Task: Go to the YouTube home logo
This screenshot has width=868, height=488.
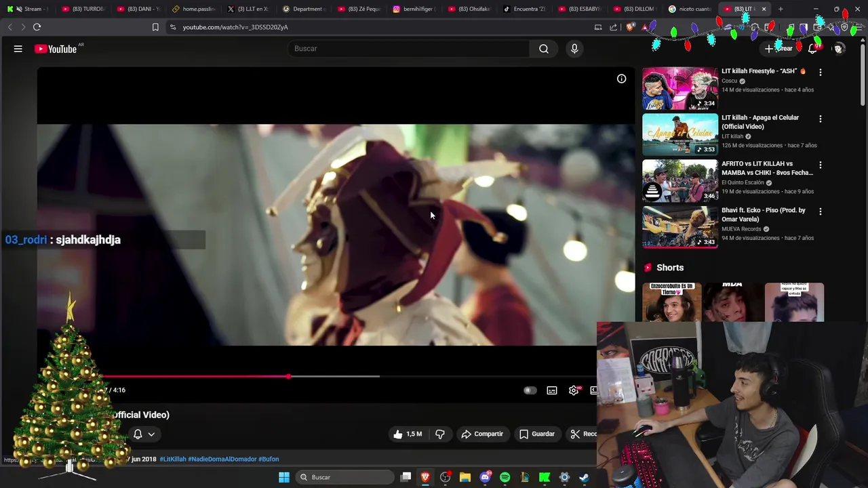Action: [56, 49]
